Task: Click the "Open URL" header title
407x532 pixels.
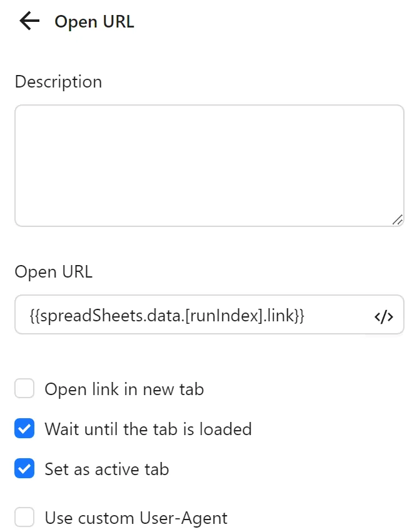Action: coord(94,22)
